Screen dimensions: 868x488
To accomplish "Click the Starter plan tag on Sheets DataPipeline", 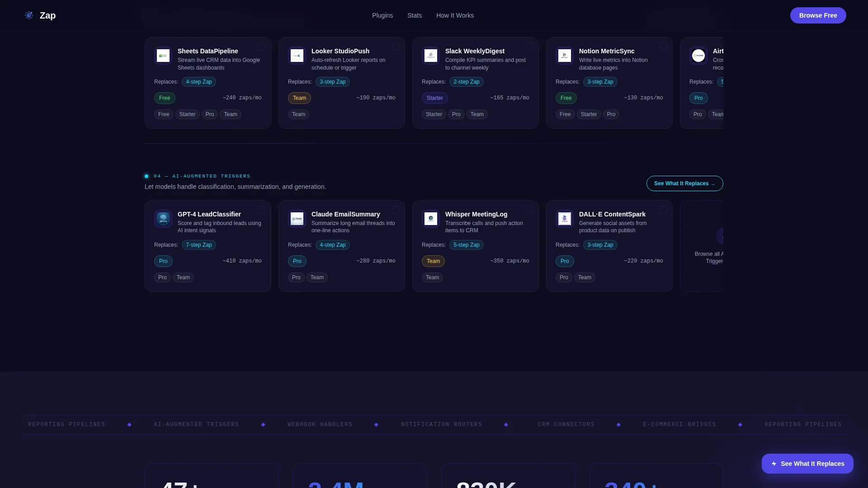I will pyautogui.click(x=188, y=114).
